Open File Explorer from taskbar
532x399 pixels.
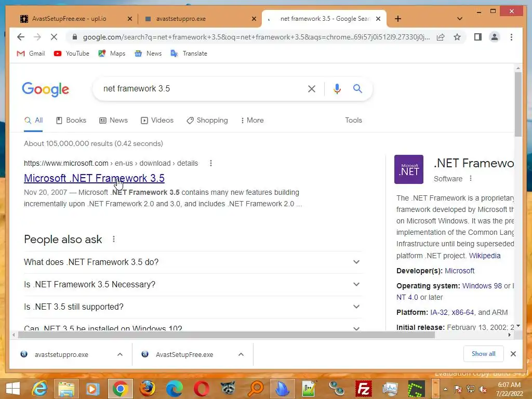(66, 389)
